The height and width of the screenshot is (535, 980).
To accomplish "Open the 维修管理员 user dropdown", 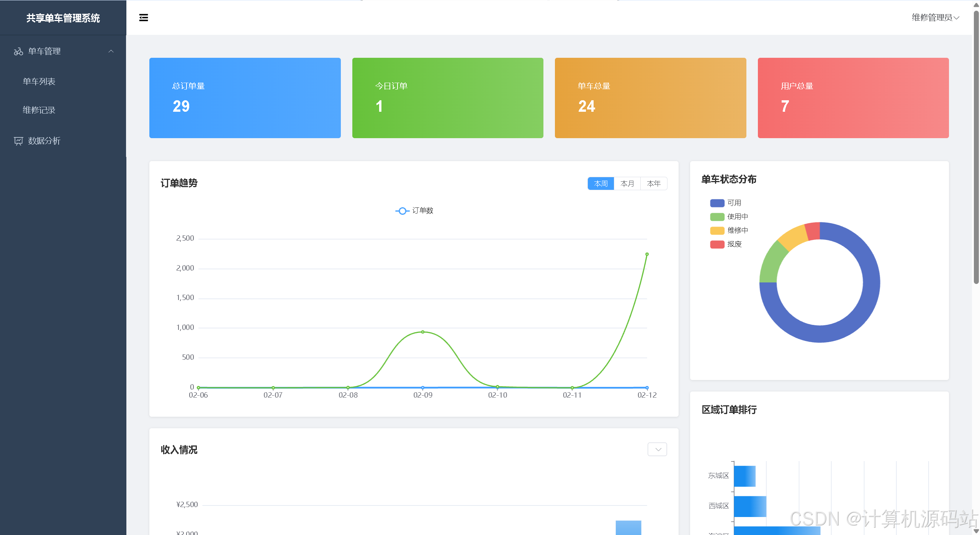I will pos(935,18).
